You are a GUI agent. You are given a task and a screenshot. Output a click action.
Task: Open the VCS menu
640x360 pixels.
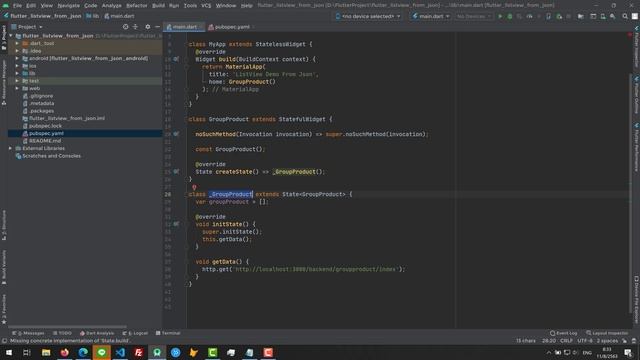tap(206, 6)
